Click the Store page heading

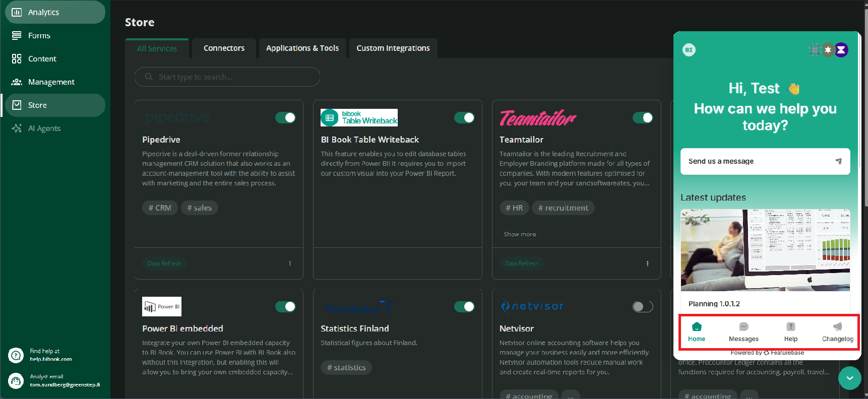point(140,22)
